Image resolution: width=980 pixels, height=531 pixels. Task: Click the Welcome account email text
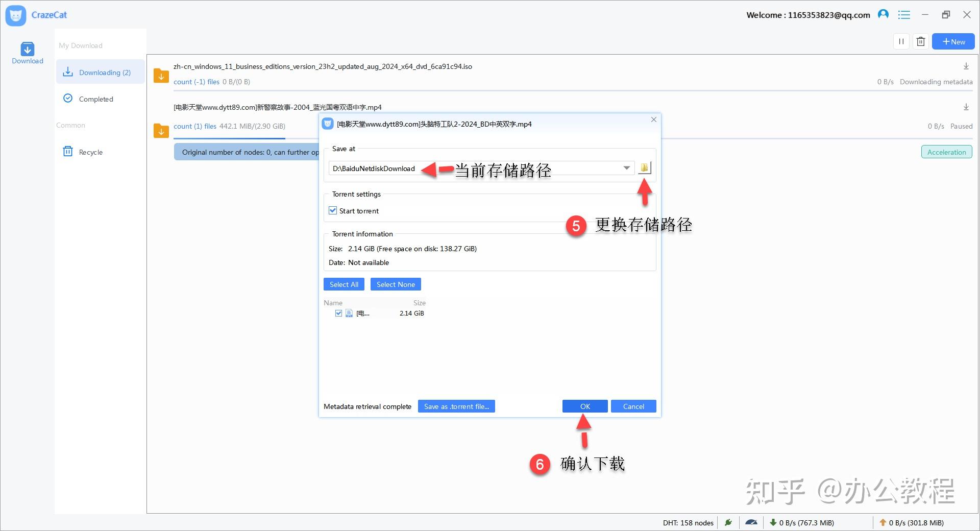point(808,15)
